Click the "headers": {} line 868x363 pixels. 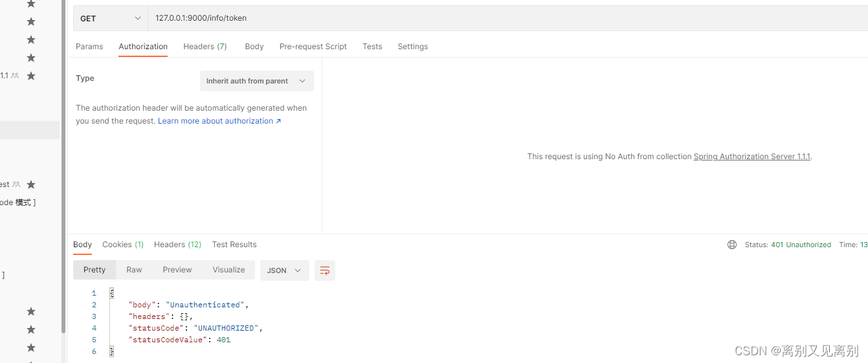(161, 316)
